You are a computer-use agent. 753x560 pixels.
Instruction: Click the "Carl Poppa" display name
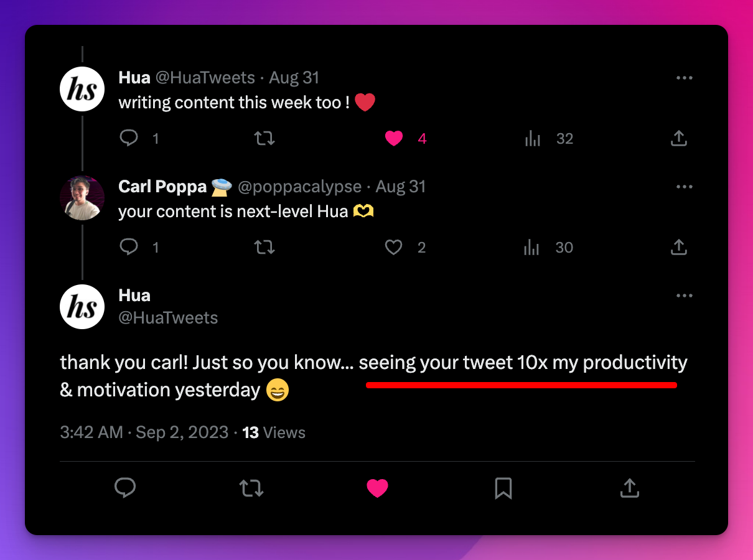pos(162,187)
